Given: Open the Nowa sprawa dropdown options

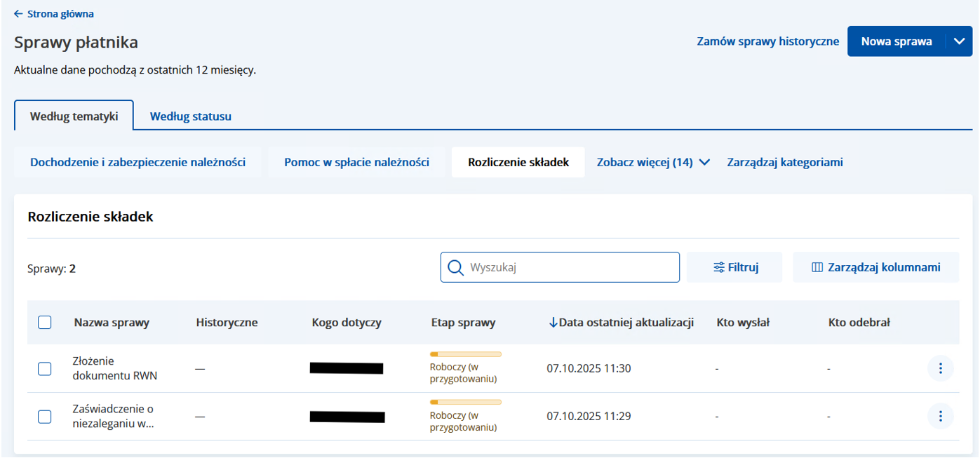Looking at the screenshot, I should tap(960, 41).
